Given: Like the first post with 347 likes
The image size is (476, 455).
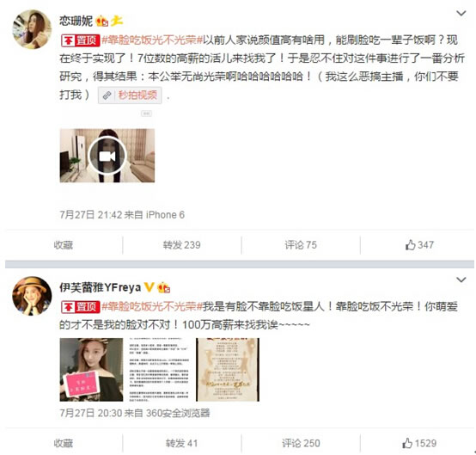Looking at the screenshot, I should (419, 244).
